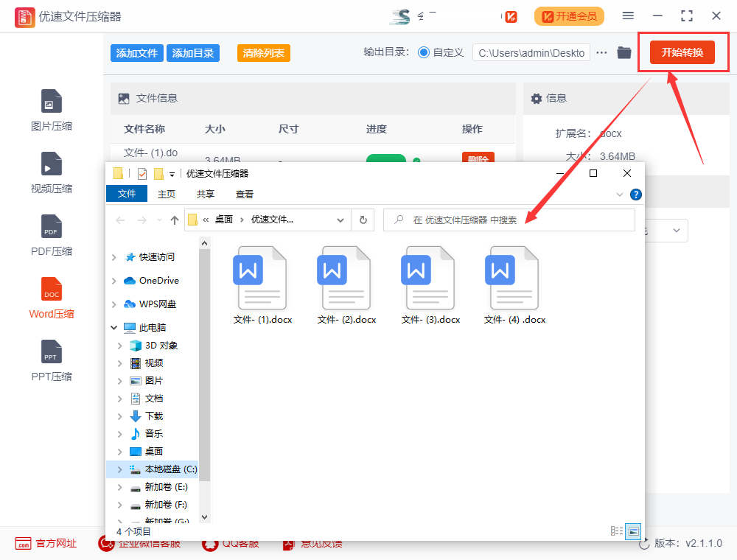Open the dropdown in the 信息 panel
737x560 pixels.
pyautogui.click(x=676, y=230)
